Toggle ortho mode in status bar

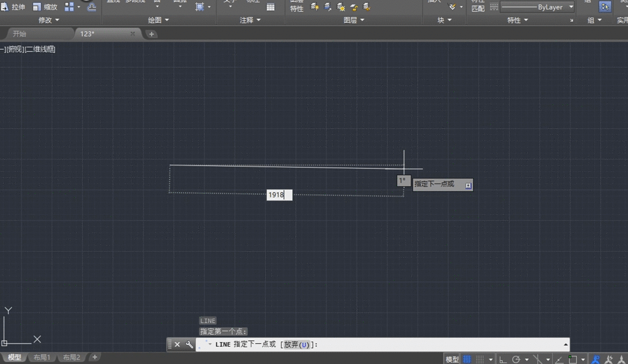coord(503,359)
